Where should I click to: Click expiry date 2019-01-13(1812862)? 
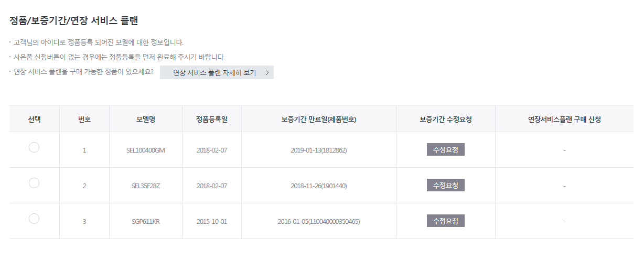319,150
